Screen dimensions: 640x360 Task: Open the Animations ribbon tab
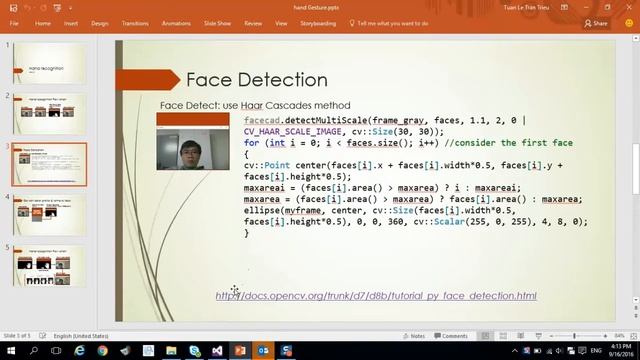coord(176,23)
